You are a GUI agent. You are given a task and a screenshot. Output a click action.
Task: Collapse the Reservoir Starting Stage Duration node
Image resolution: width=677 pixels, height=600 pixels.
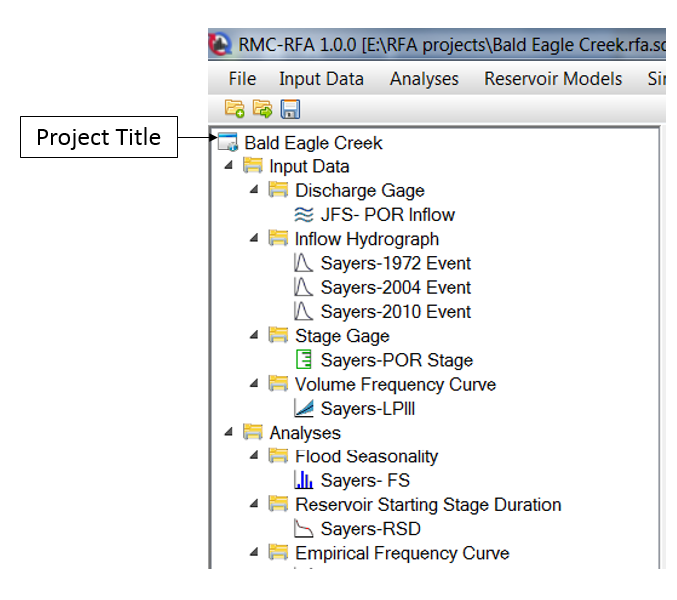pos(254,503)
